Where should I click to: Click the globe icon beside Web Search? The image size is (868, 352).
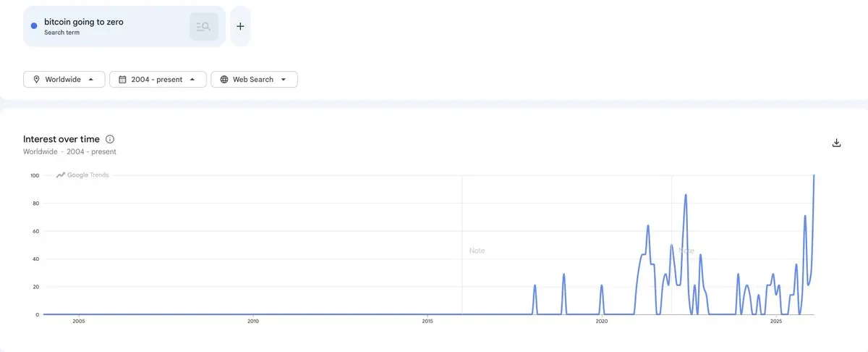coord(224,80)
